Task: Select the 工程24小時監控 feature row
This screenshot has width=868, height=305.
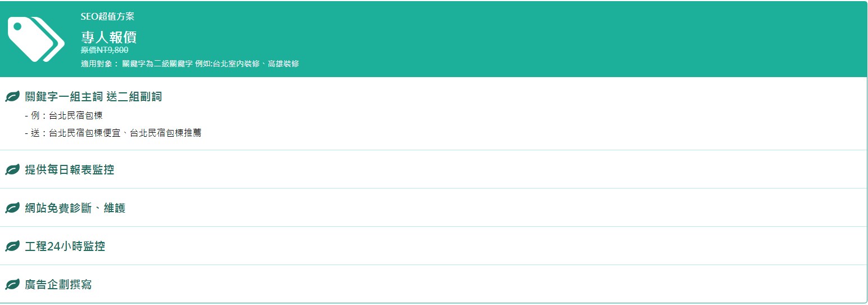Action: coord(433,246)
